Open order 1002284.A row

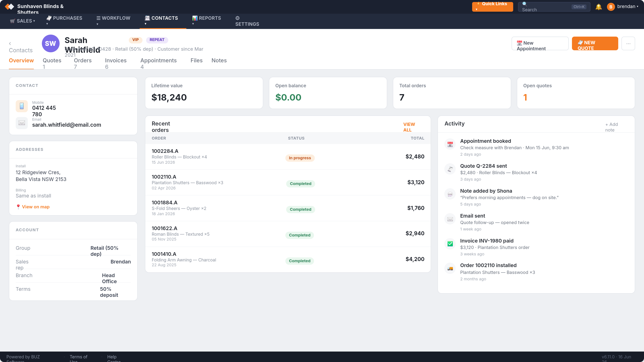(x=288, y=157)
